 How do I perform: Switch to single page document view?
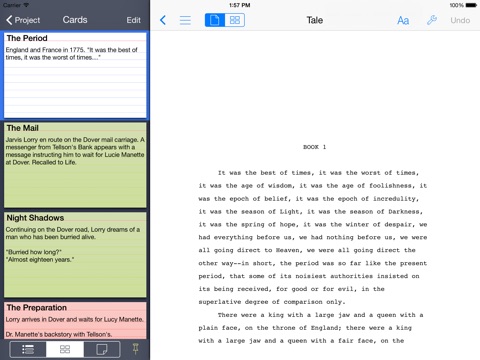point(215,20)
